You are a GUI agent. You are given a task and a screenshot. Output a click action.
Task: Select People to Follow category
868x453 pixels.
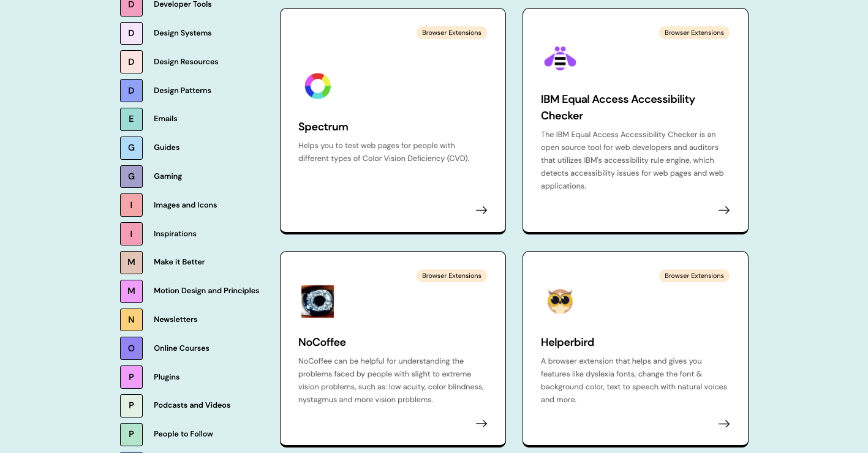coord(183,434)
